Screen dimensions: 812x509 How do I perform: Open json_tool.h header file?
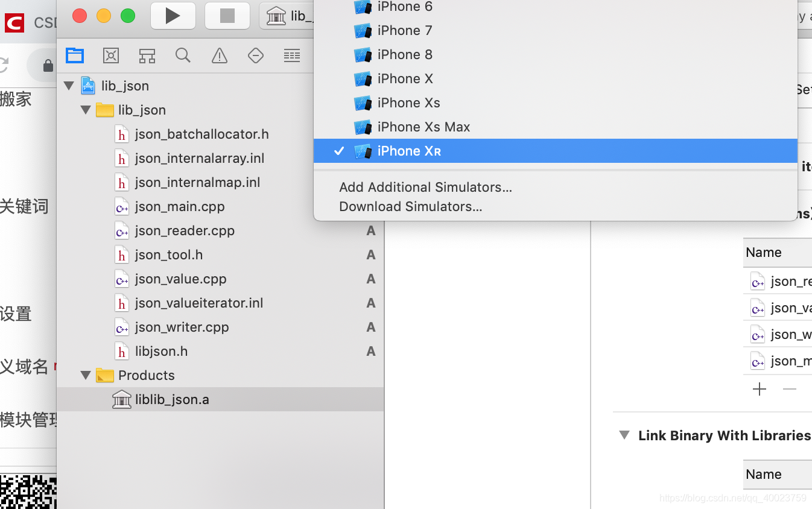click(x=169, y=255)
